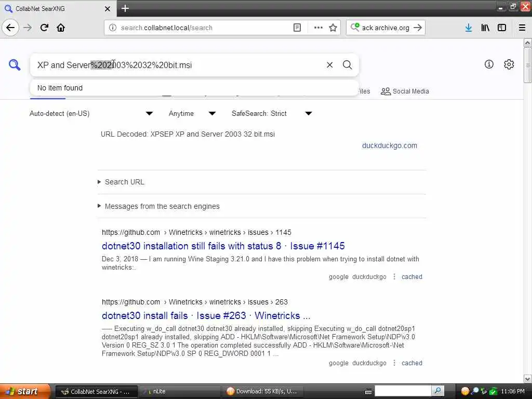Image resolution: width=532 pixels, height=399 pixels.
Task: Open the library bookshelf icon
Action: pos(485,28)
